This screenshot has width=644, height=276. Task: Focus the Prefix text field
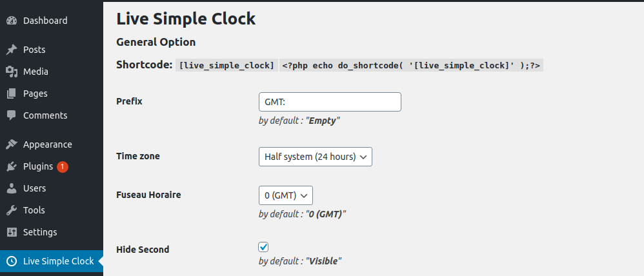[x=329, y=102]
